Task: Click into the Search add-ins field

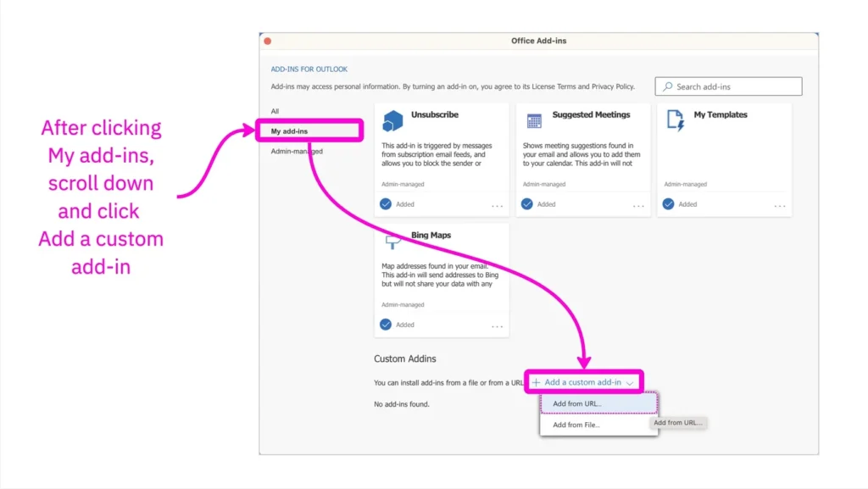Action: coord(728,86)
